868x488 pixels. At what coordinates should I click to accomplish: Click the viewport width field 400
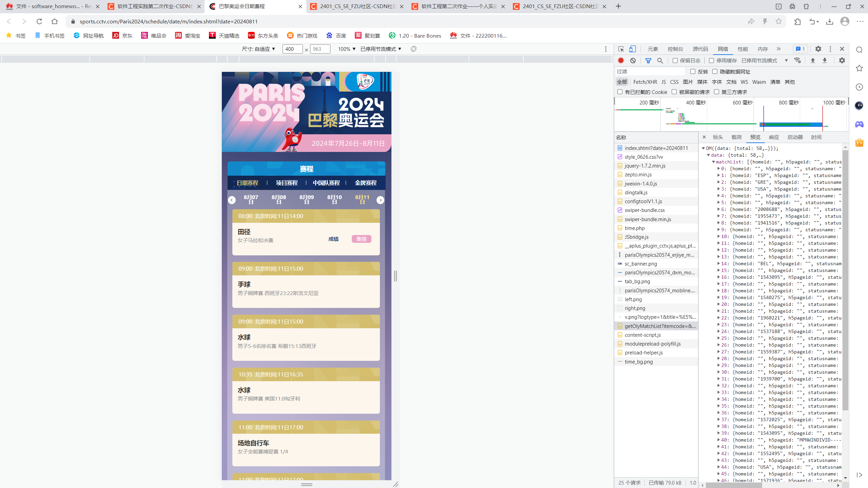[292, 49]
